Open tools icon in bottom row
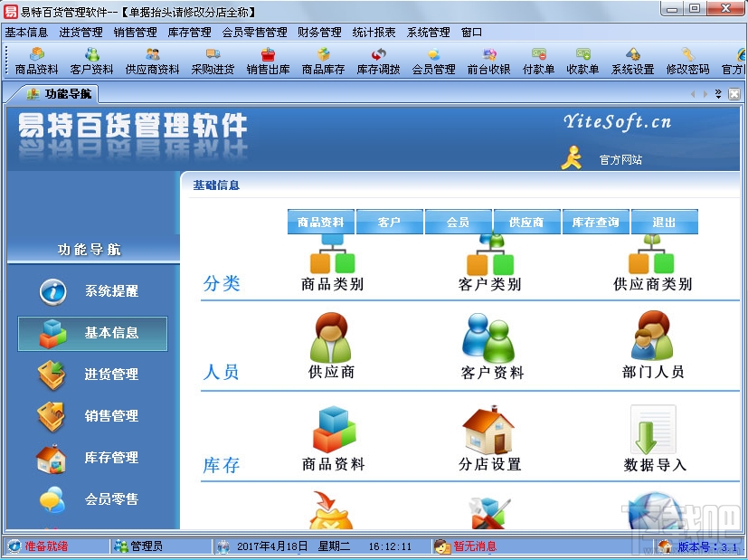 pyautogui.click(x=489, y=513)
